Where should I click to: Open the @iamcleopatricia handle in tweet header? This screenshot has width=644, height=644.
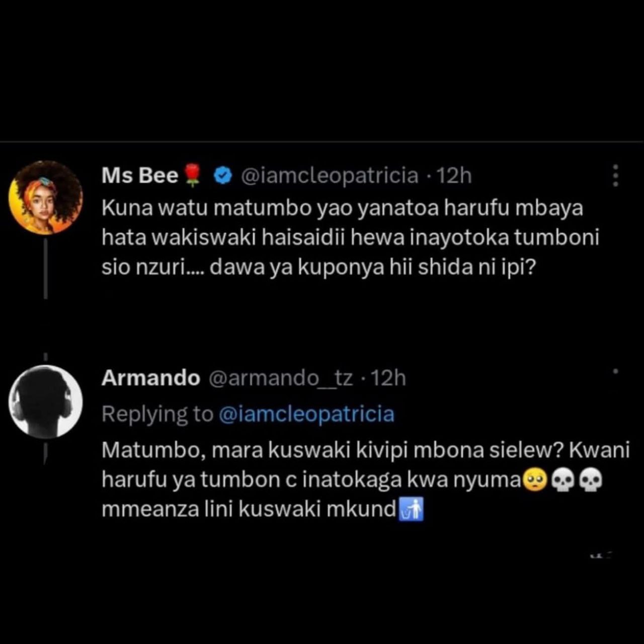tap(330, 176)
